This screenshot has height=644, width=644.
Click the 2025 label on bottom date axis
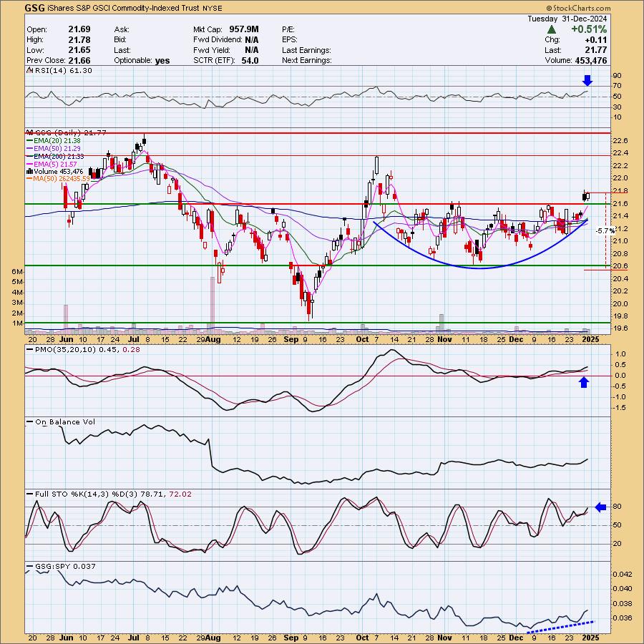click(x=591, y=638)
